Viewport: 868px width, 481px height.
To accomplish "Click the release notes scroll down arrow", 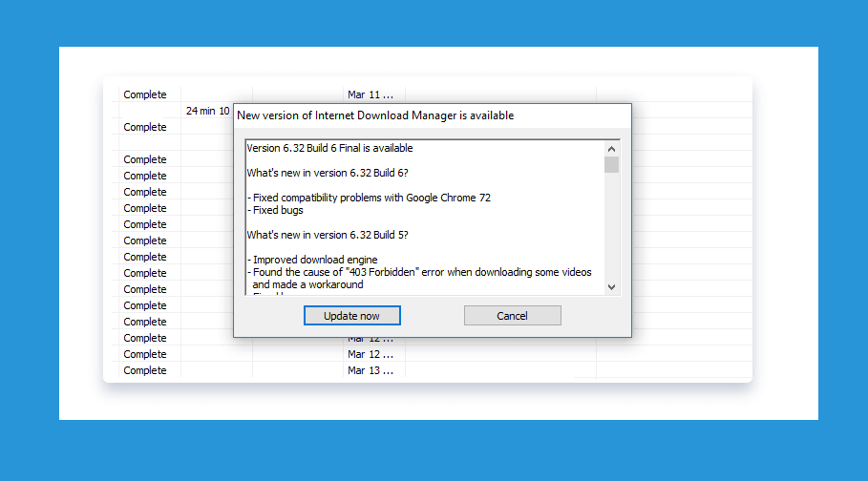I will 611,286.
